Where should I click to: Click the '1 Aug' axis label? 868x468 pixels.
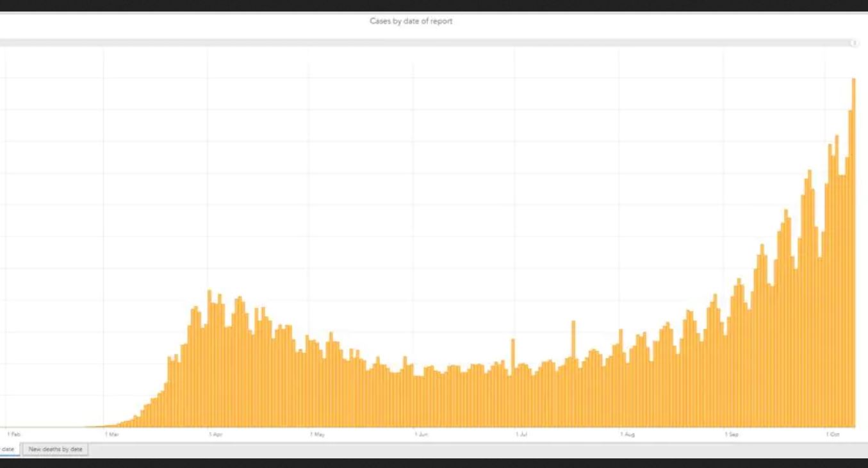[627, 435]
